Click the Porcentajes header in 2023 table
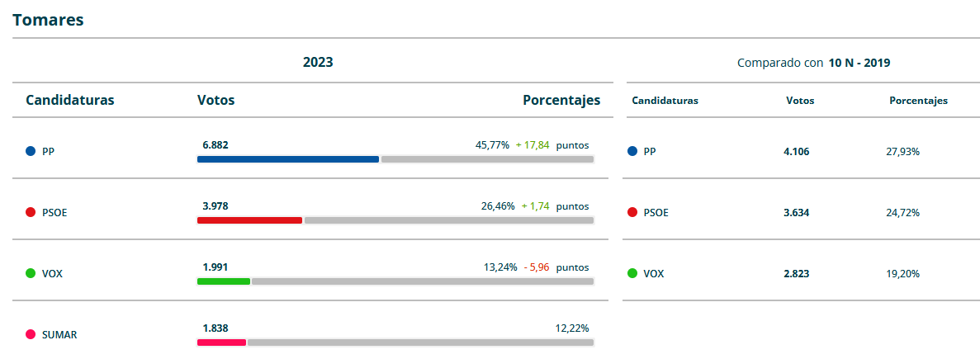Viewport: 980px width, 359px height. point(561,101)
